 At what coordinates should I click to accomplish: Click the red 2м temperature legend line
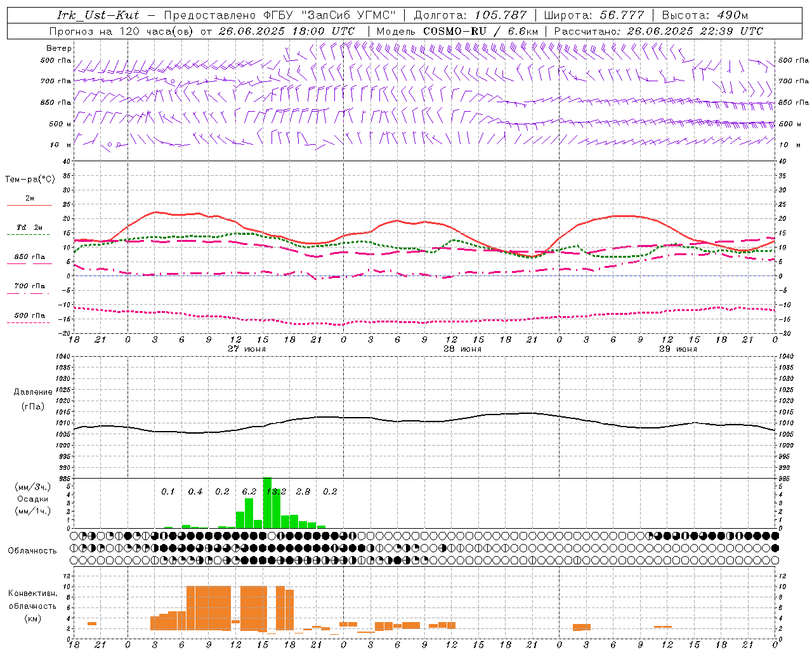(29, 205)
